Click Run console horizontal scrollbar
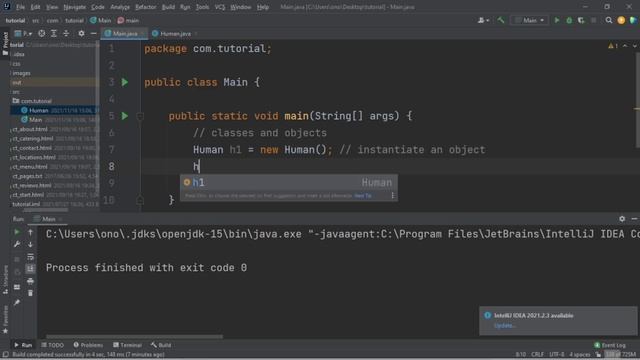 click(134, 337)
